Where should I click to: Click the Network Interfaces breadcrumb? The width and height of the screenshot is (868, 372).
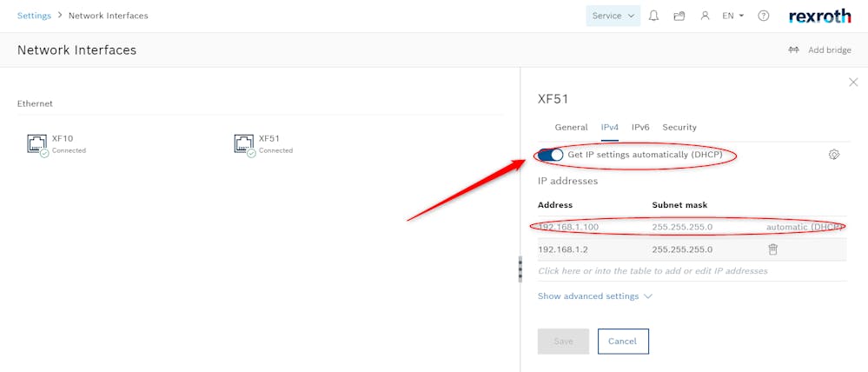pyautogui.click(x=108, y=16)
